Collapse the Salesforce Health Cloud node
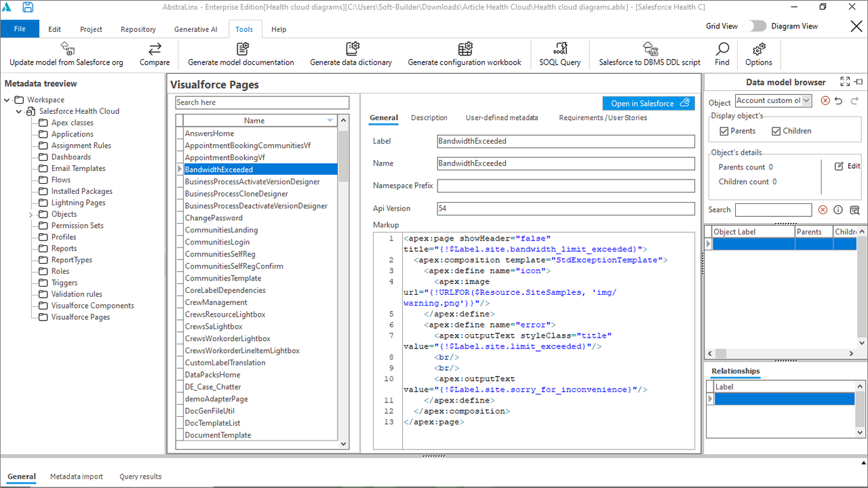 click(x=19, y=111)
